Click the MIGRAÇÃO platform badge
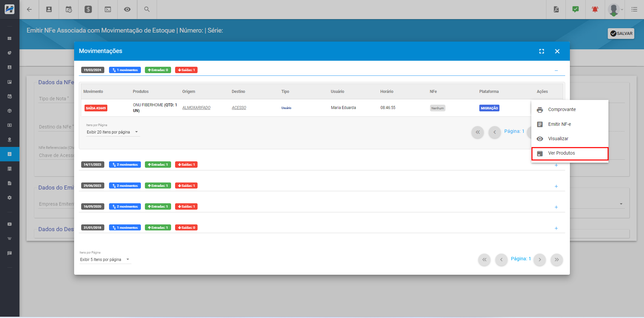644x318 pixels. pos(489,108)
